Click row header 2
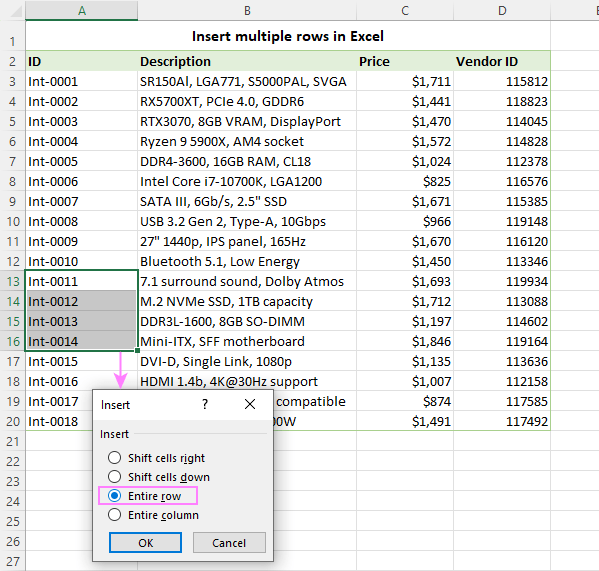 (13, 61)
